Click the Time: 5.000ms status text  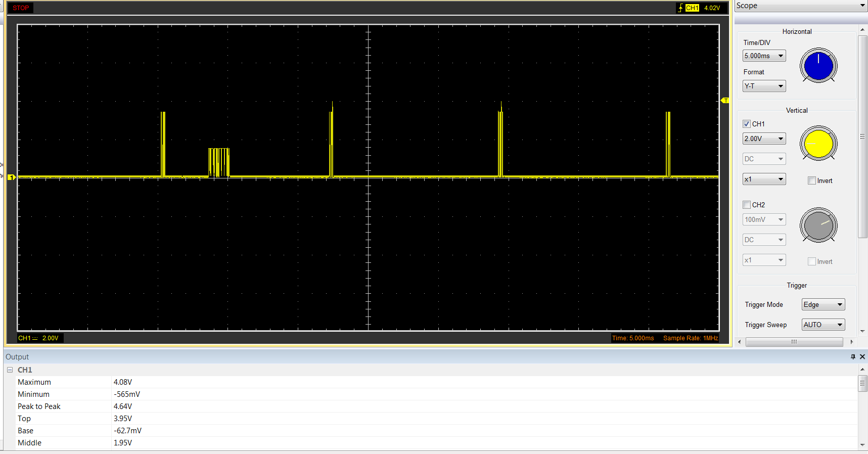(x=633, y=338)
